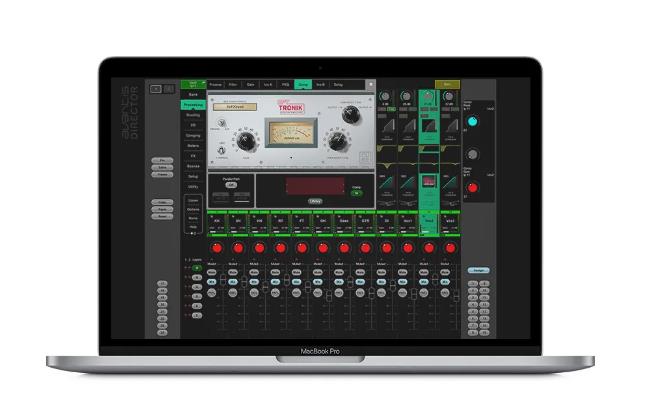645x420 pixels.
Task: Open the Delay tab
Action: click(338, 85)
